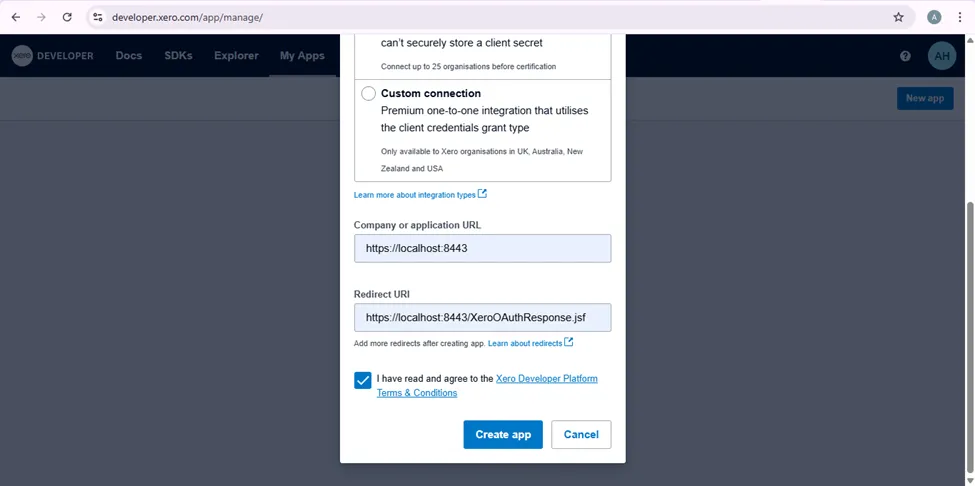Click external link icon beside integration types
Viewport: 975px width, 486px height.
click(x=482, y=194)
